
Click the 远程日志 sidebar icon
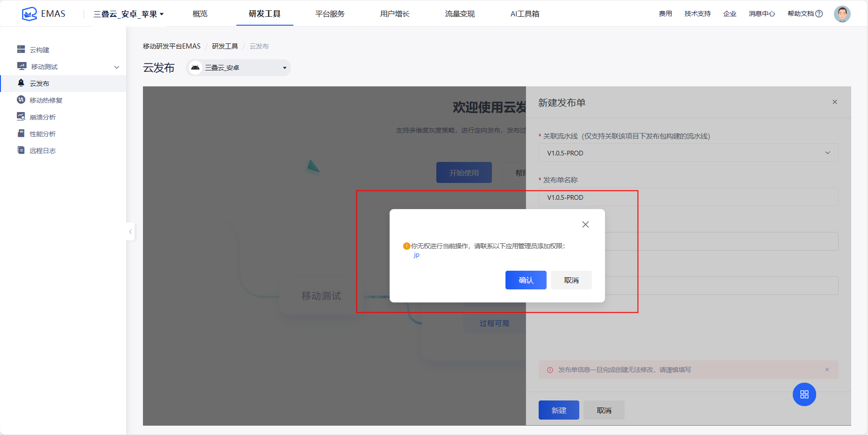point(21,150)
